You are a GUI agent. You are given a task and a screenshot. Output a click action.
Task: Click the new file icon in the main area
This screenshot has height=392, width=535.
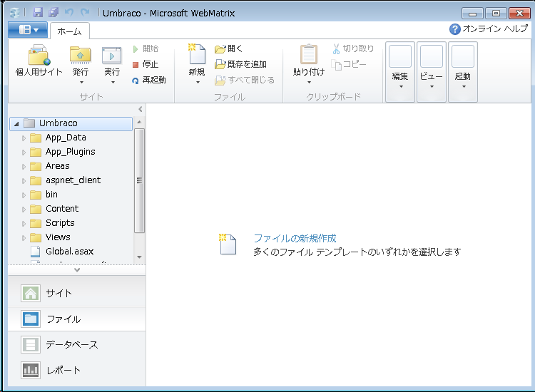point(228,244)
